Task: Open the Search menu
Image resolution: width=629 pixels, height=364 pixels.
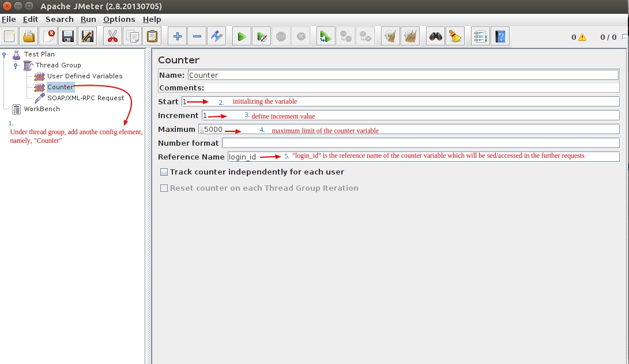Action: coord(59,19)
